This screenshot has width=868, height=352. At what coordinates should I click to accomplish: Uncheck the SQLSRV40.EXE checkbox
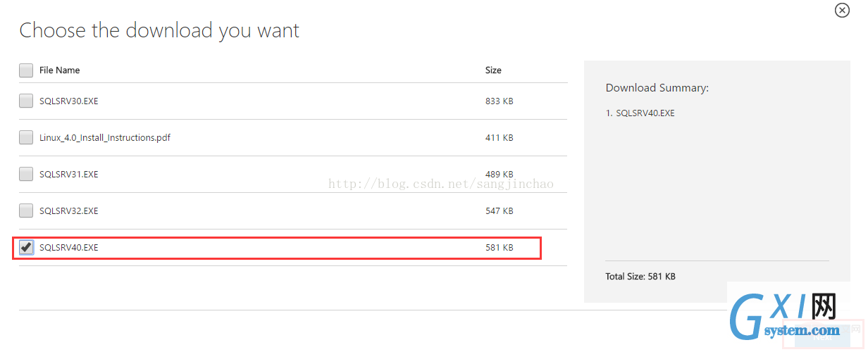(26, 247)
